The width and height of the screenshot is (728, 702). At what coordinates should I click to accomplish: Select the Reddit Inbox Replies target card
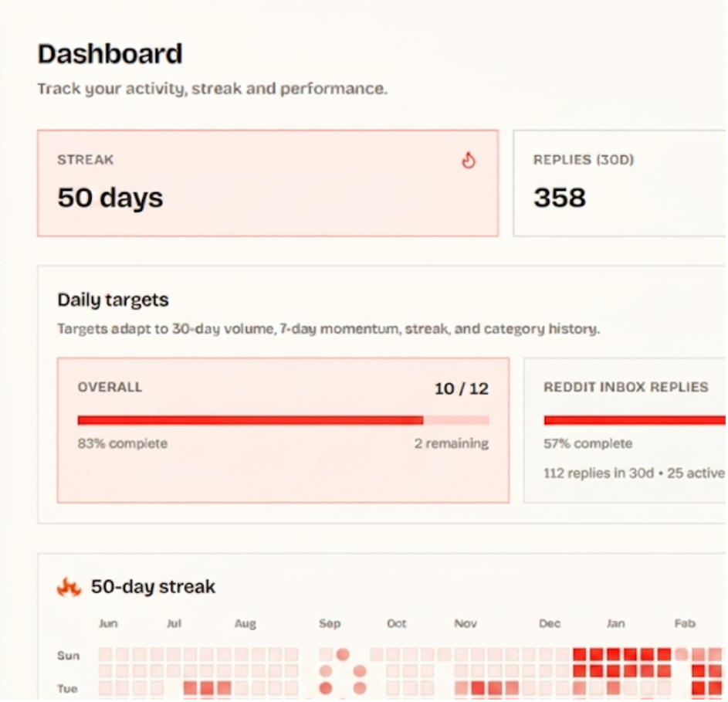pos(626,430)
